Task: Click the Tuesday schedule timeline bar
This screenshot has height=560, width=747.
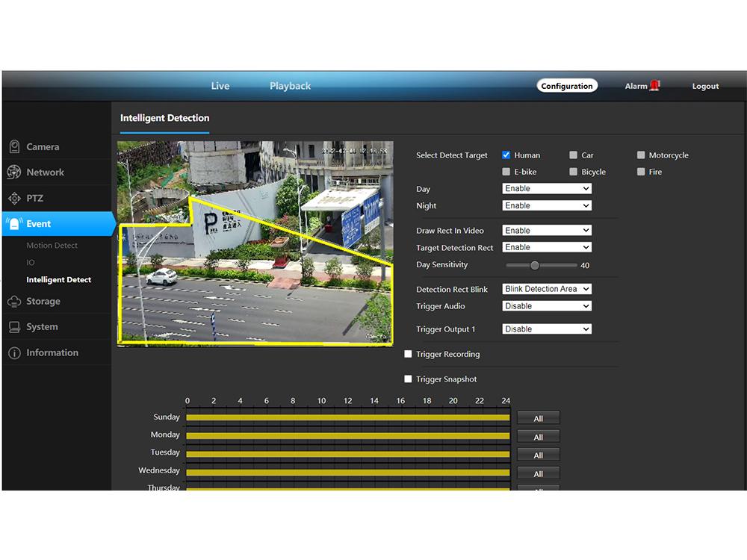Action: click(348, 454)
